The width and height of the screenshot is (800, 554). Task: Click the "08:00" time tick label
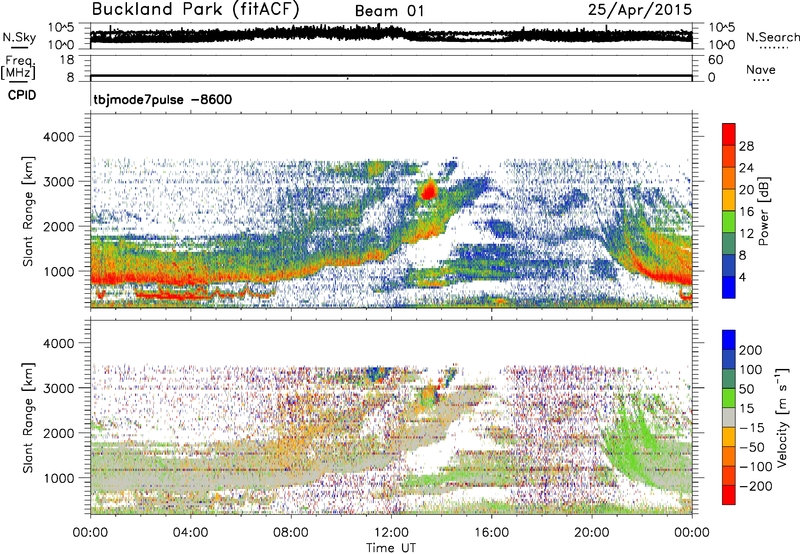[x=291, y=533]
